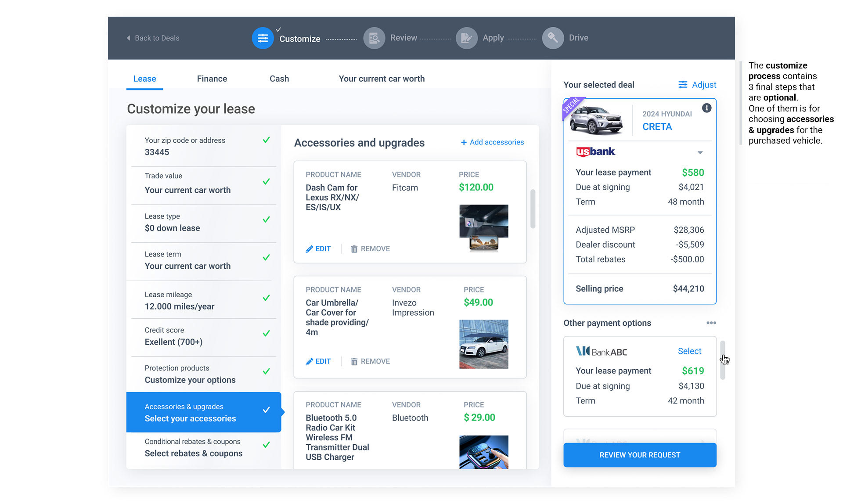Click the Customize step sliders icon
Image resolution: width=843 pixels, height=504 pixels.
tap(263, 38)
